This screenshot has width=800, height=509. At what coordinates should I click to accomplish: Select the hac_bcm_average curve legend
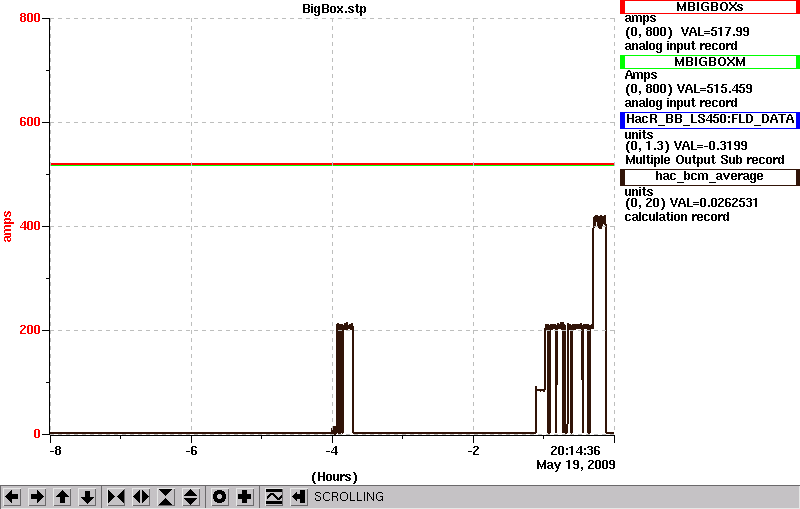pyautogui.click(x=710, y=176)
